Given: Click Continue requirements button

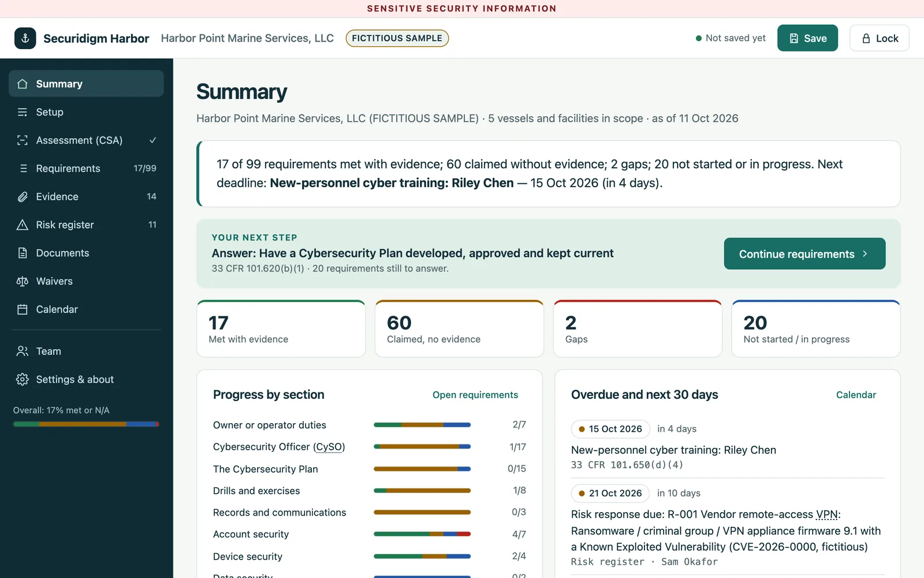Looking at the screenshot, I should click(x=804, y=254).
